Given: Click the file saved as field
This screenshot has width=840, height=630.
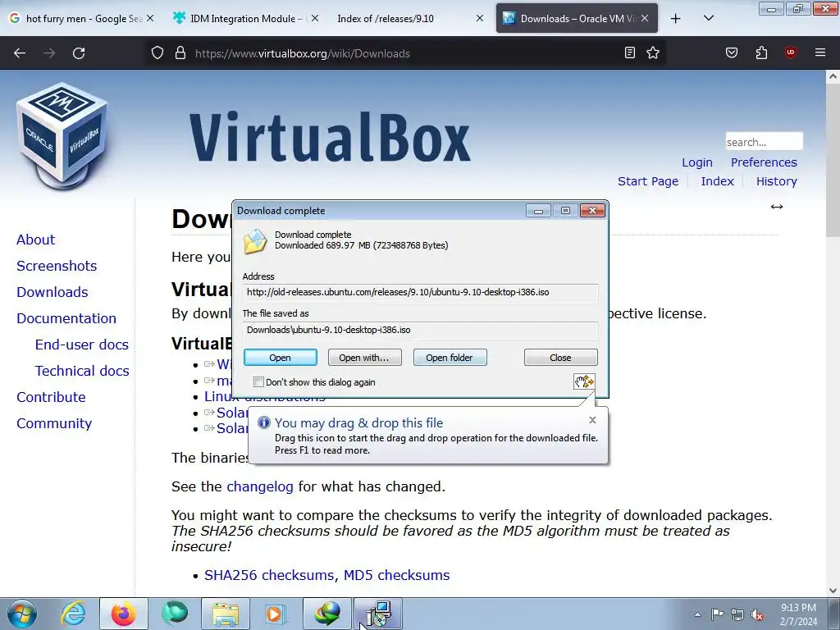Looking at the screenshot, I should (420, 330).
